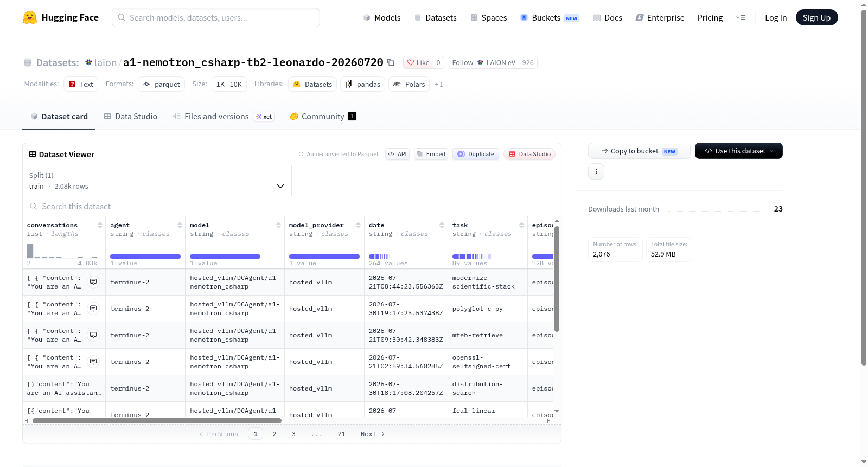This screenshot has height=467, width=868.
Task: Open Datasets in top navigation
Action: pos(435,17)
